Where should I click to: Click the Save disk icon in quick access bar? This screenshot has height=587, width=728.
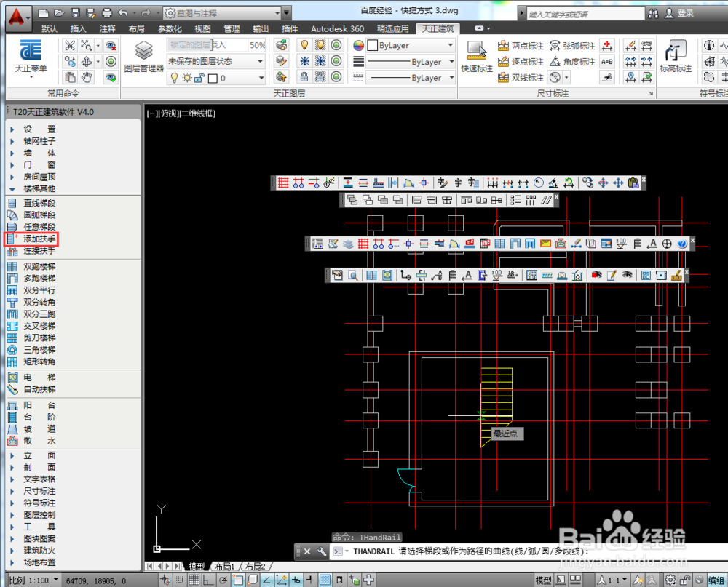(75, 13)
